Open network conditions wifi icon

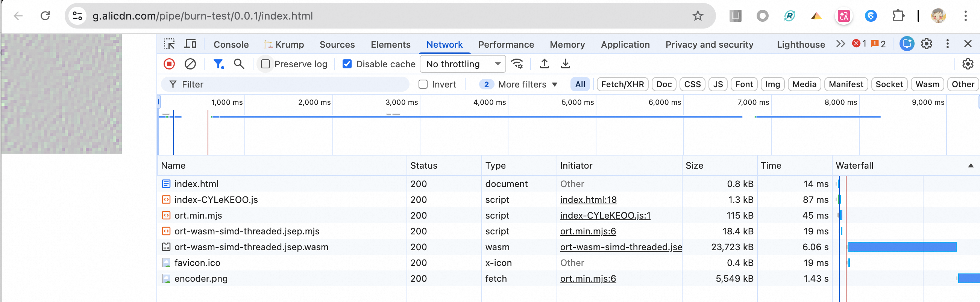[517, 64]
